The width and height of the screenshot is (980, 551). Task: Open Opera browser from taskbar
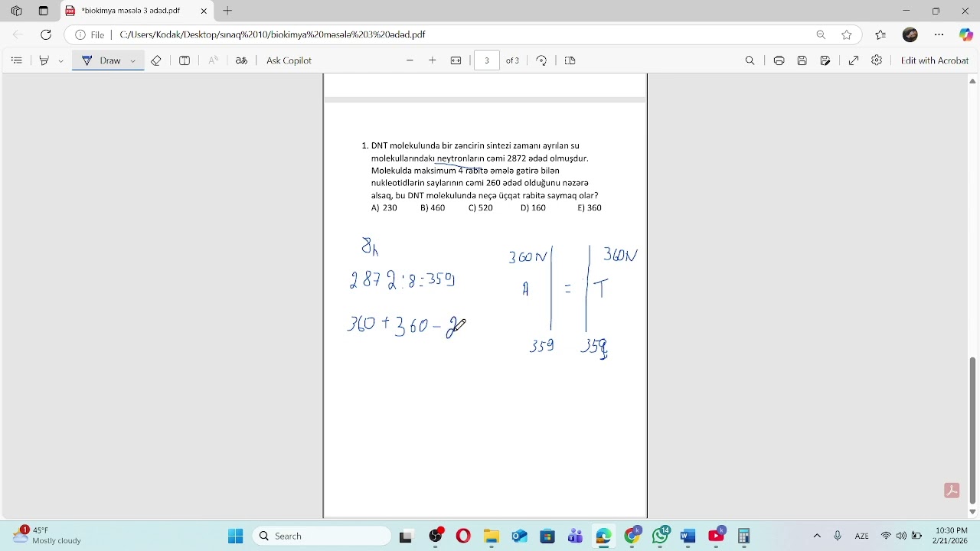pyautogui.click(x=463, y=536)
